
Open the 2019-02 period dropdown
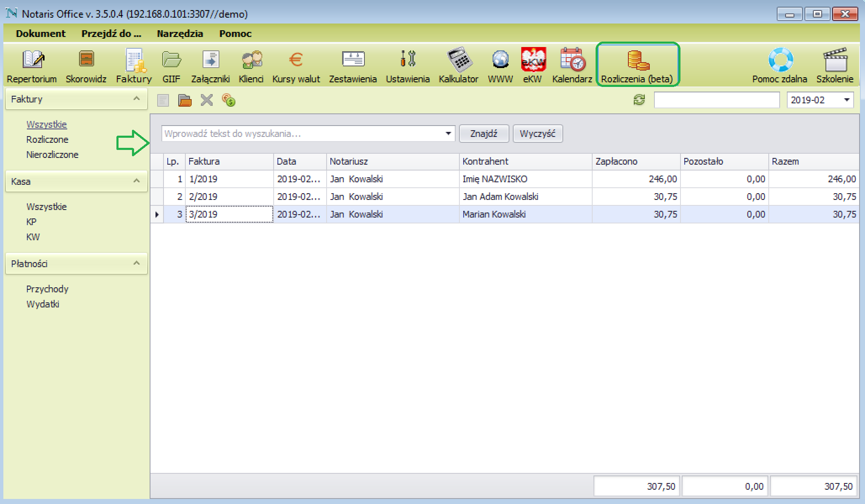pos(847,100)
